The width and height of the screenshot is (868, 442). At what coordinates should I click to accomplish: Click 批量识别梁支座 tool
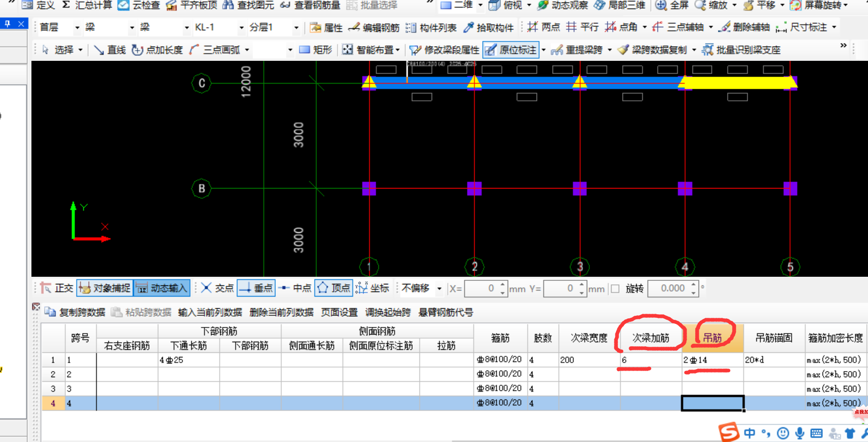(741, 50)
